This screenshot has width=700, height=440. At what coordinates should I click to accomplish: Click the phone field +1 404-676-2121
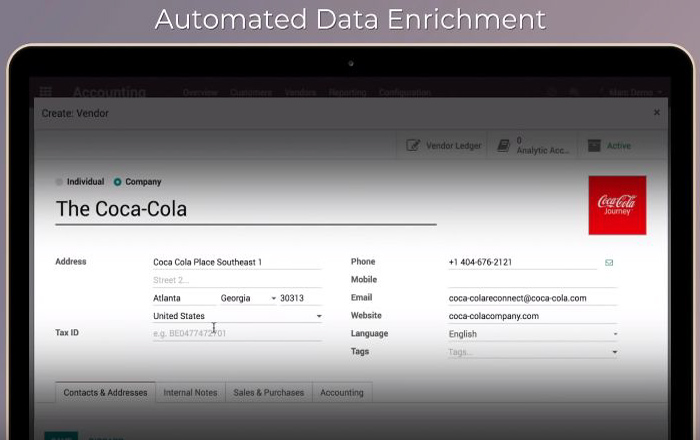tap(522, 262)
